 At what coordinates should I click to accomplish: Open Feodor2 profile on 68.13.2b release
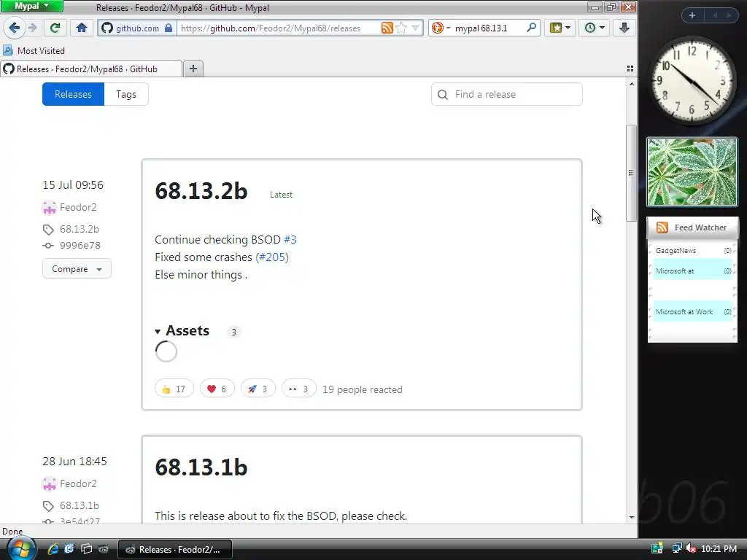coord(78,207)
